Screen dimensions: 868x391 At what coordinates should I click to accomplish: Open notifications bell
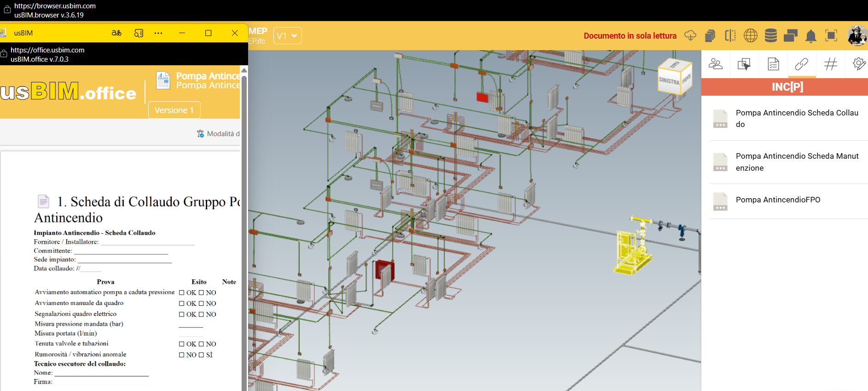click(x=811, y=36)
